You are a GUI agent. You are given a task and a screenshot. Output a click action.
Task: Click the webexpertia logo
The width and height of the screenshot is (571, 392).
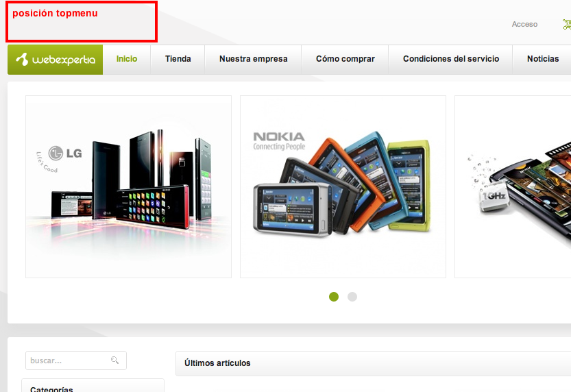click(x=56, y=60)
